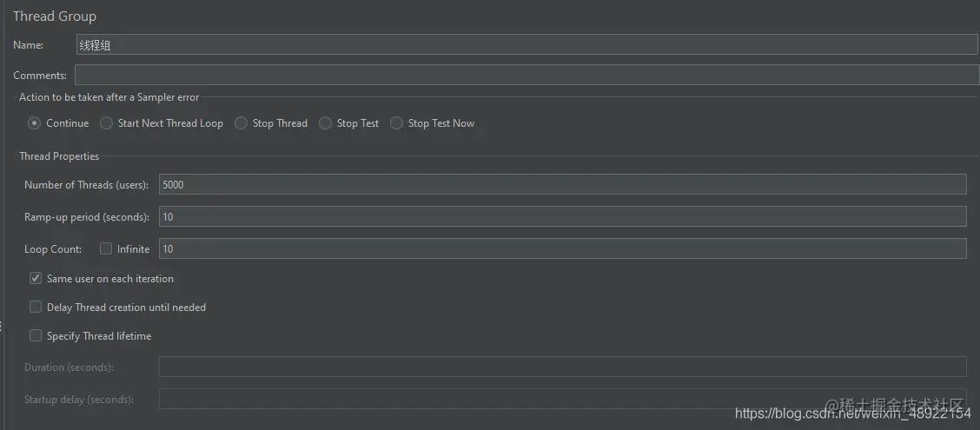The image size is (980, 430).
Task: Click the Duration (seconds) field
Action: coord(563,367)
